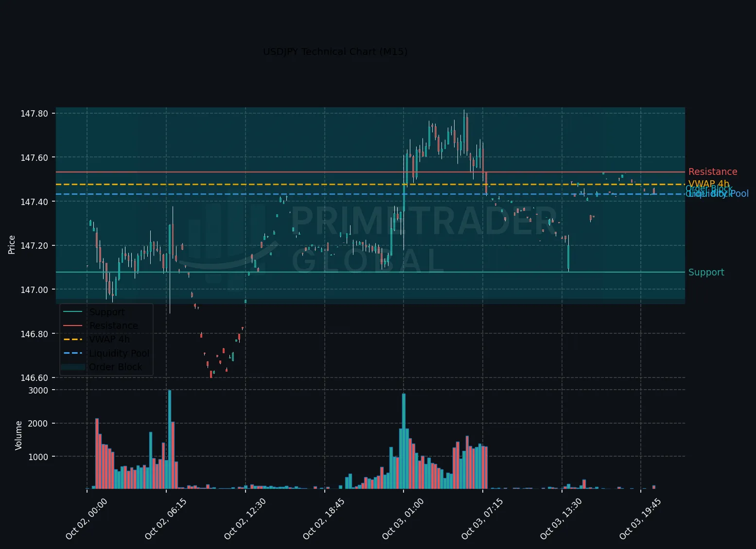Click the orange dashed VWAP 4h legend sample
The width and height of the screenshot is (756, 549).
coord(73,339)
